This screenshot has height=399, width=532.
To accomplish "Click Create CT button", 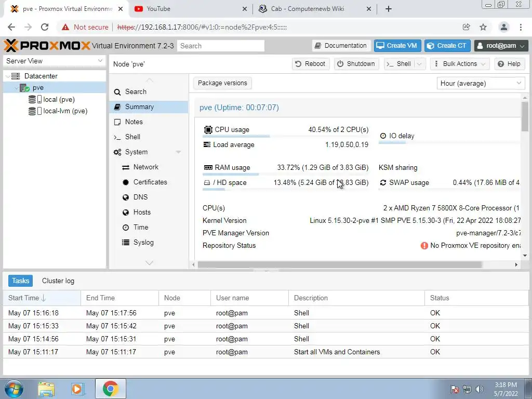I will [447, 46].
